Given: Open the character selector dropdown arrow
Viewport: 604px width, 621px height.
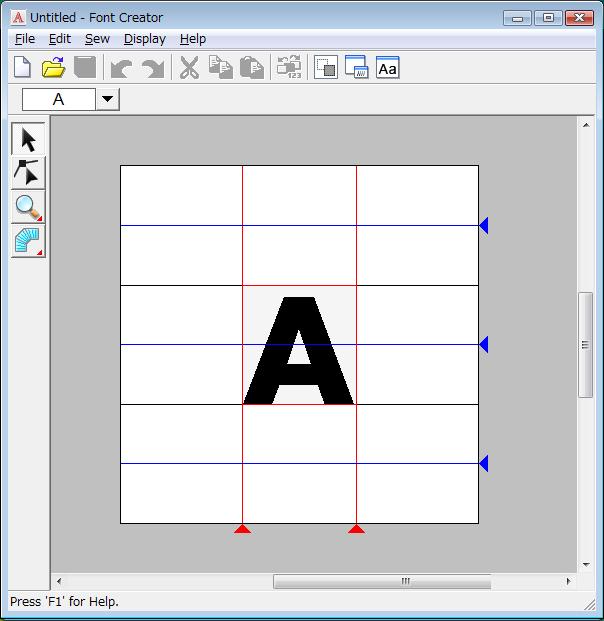Looking at the screenshot, I should 107,99.
